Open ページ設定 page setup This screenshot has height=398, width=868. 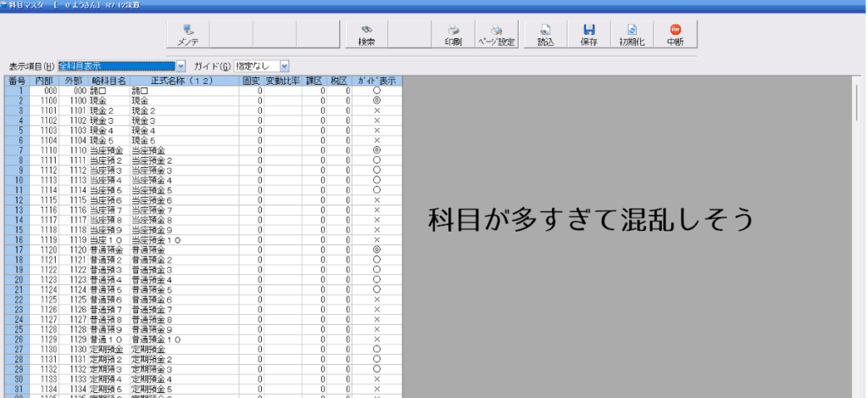coord(496,34)
